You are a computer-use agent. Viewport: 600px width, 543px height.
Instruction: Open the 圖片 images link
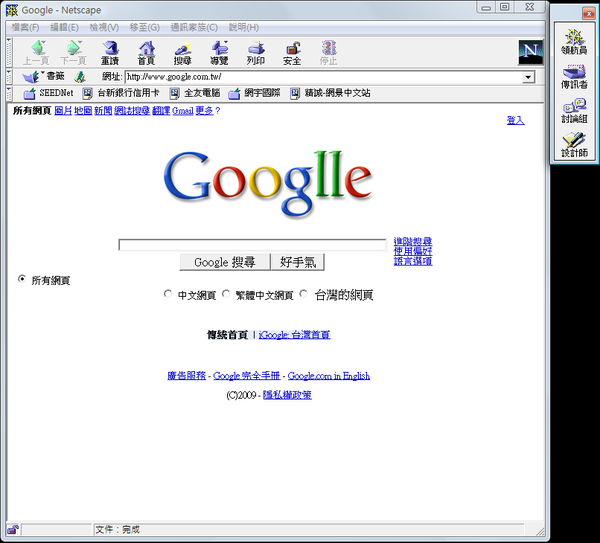[x=63, y=111]
